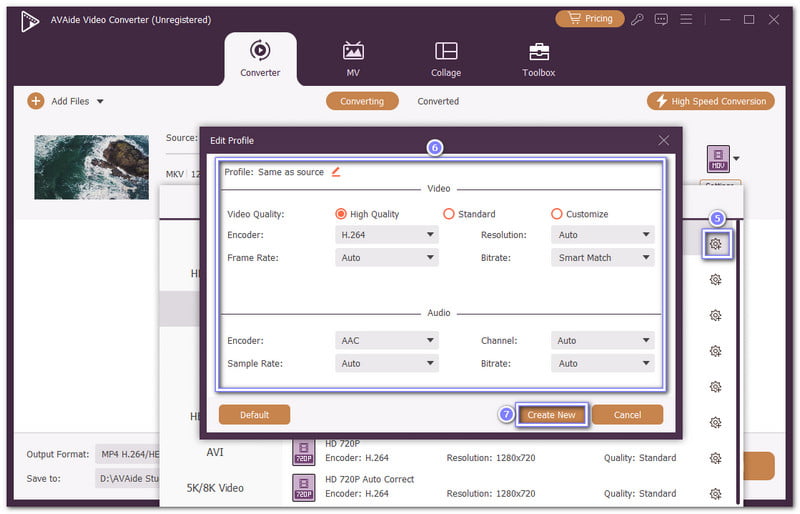This screenshot has height=514, width=800.
Task: Open the Frame Rate dropdown
Action: click(387, 258)
